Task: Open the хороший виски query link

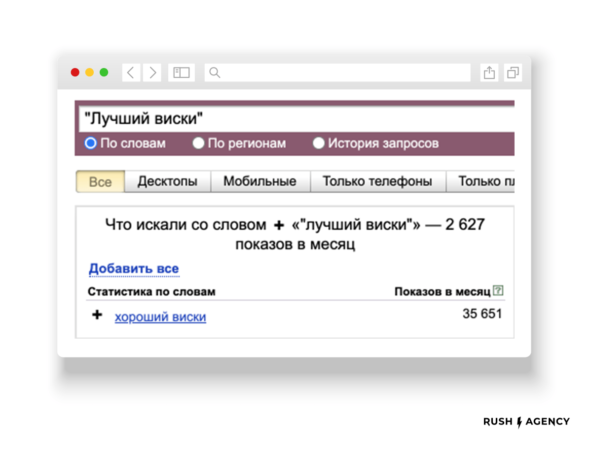Action: click(160, 317)
